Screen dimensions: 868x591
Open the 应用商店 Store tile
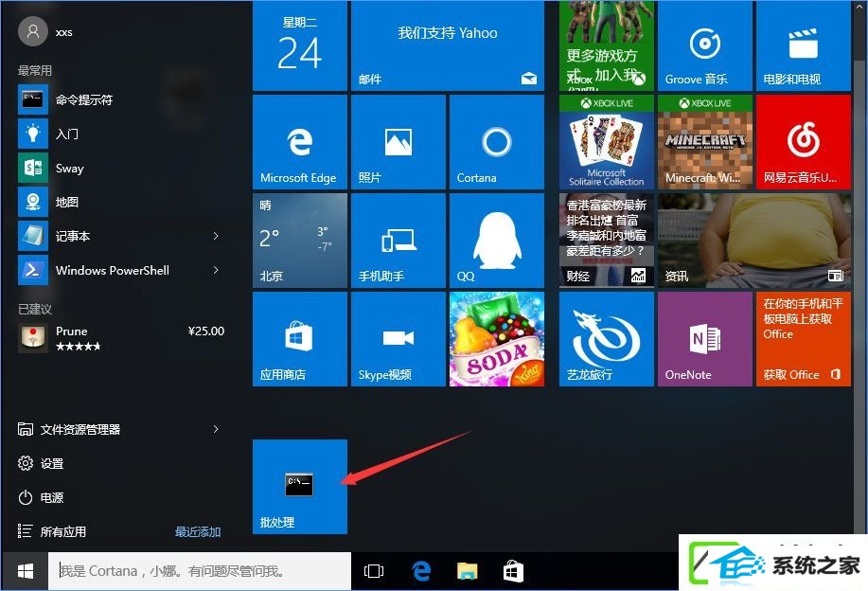pyautogui.click(x=299, y=339)
